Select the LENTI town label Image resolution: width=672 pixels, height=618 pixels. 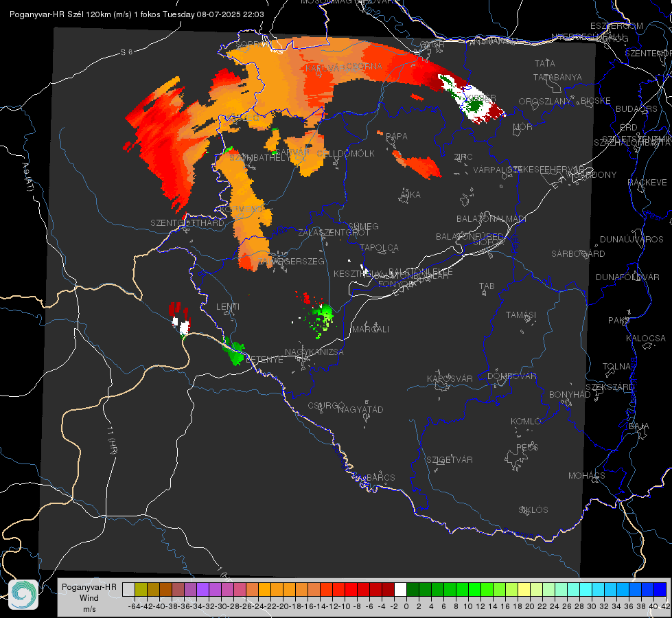pyautogui.click(x=228, y=307)
